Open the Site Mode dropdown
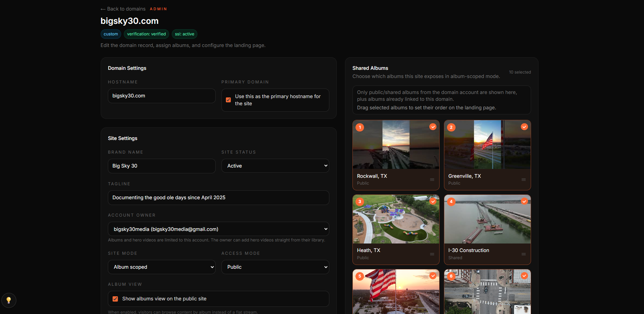Image resolution: width=644 pixels, height=314 pixels. coord(162,267)
